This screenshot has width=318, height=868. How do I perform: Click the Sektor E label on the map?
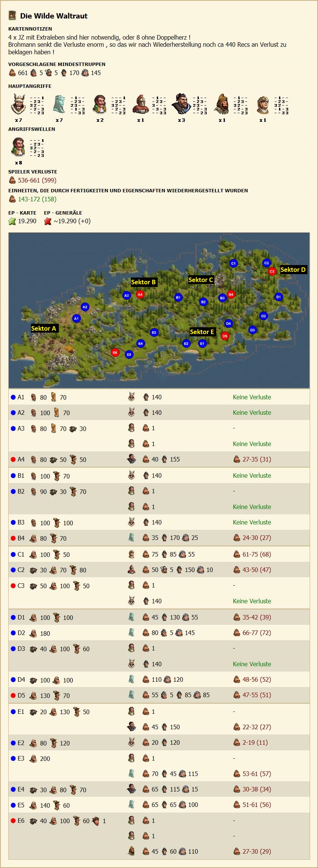point(202,332)
